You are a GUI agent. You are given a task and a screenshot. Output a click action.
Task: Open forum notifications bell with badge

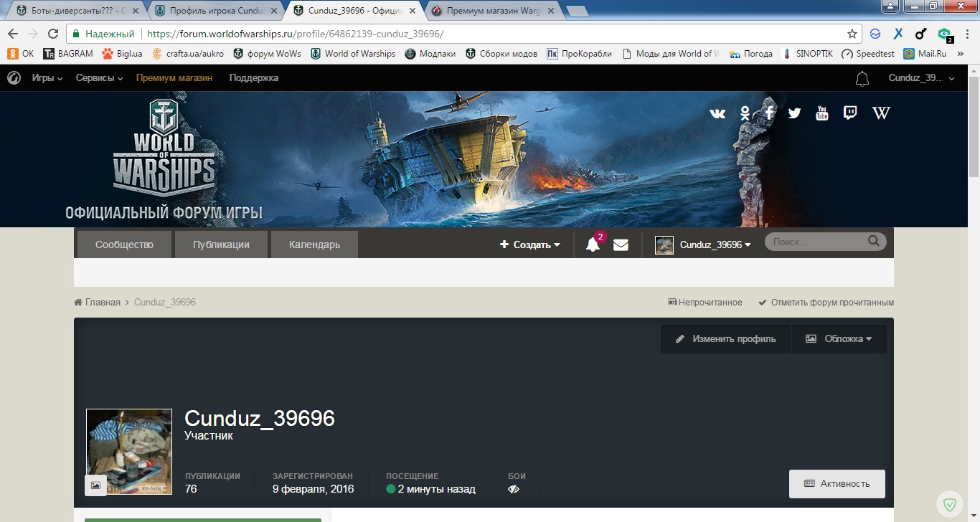pyautogui.click(x=593, y=245)
